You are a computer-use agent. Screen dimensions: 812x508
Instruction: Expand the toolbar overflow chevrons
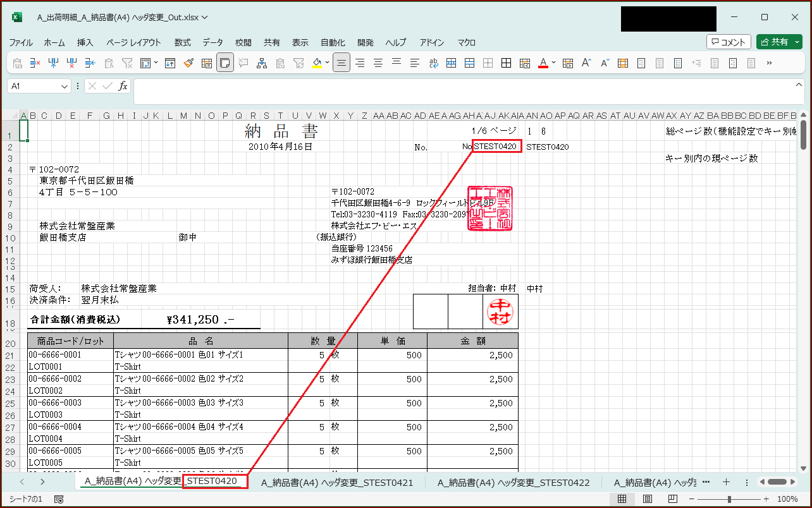pyautogui.click(x=769, y=63)
